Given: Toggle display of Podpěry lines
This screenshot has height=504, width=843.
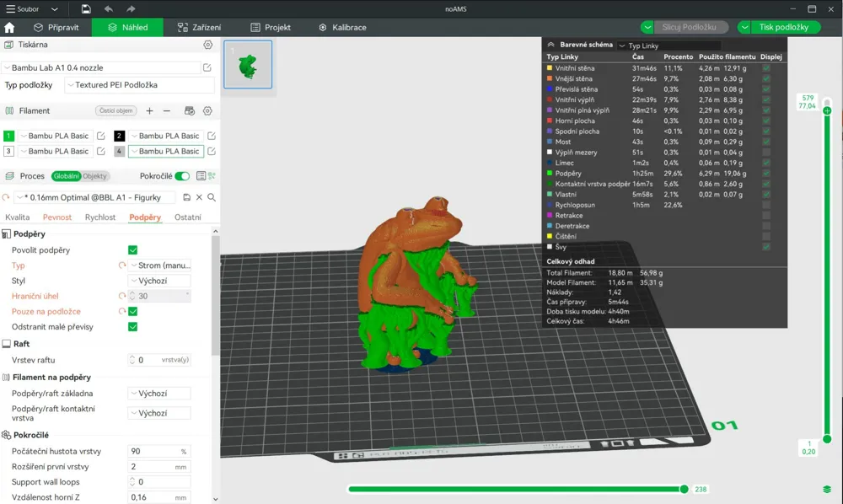Looking at the screenshot, I should coord(766,173).
